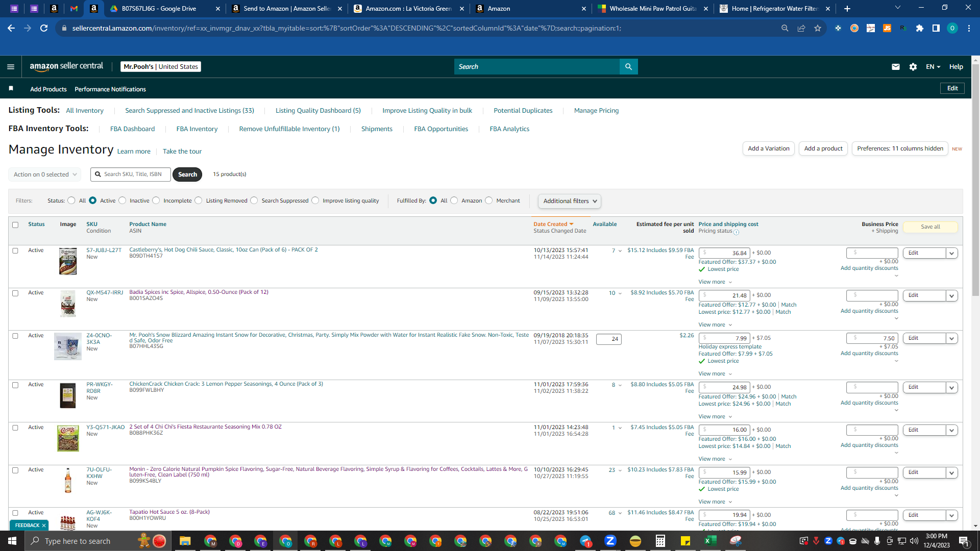Close the Feedback tab with X
980x551 pixels.
(44, 525)
